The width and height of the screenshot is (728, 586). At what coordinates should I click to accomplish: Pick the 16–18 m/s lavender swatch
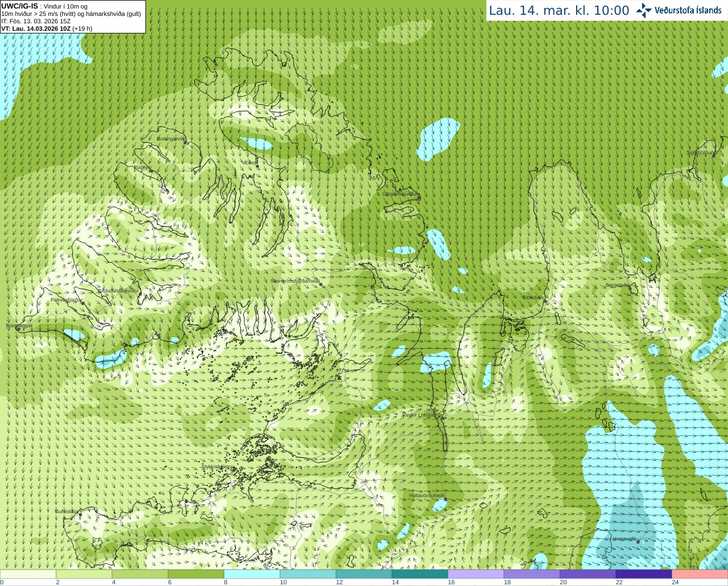pos(476,574)
